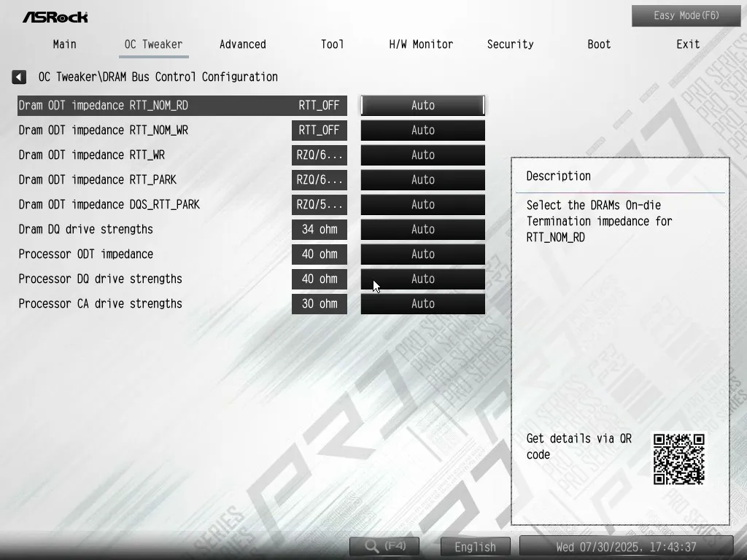Click the date and time display

click(x=626, y=546)
